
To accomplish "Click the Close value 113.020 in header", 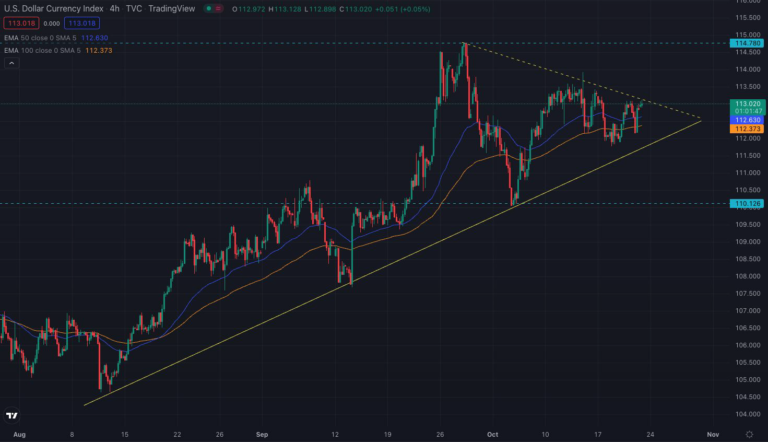I will pos(359,9).
